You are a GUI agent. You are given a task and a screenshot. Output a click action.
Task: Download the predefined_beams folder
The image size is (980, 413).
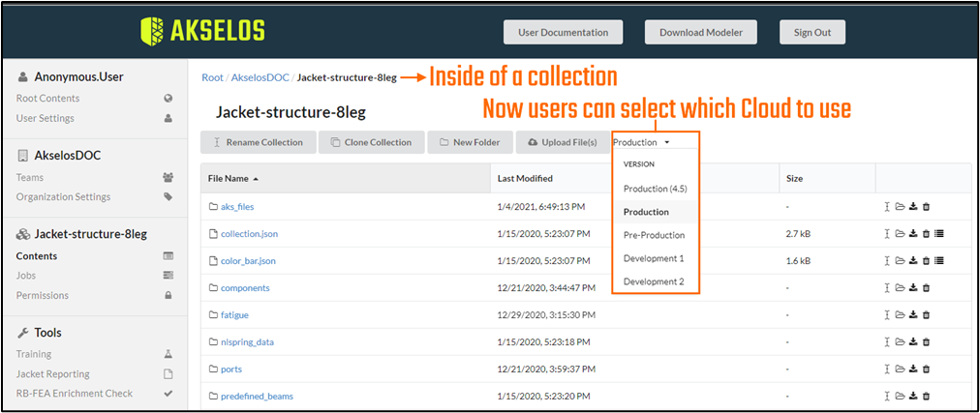point(913,396)
